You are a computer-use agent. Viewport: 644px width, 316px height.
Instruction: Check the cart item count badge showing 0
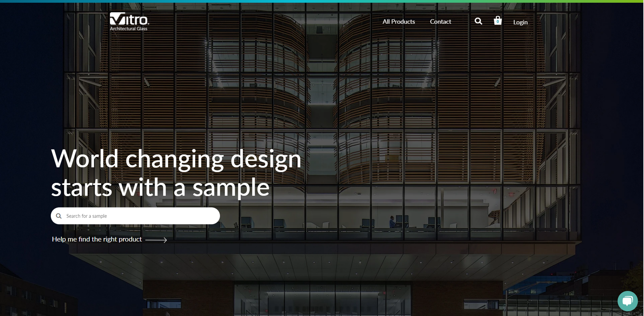point(498,22)
